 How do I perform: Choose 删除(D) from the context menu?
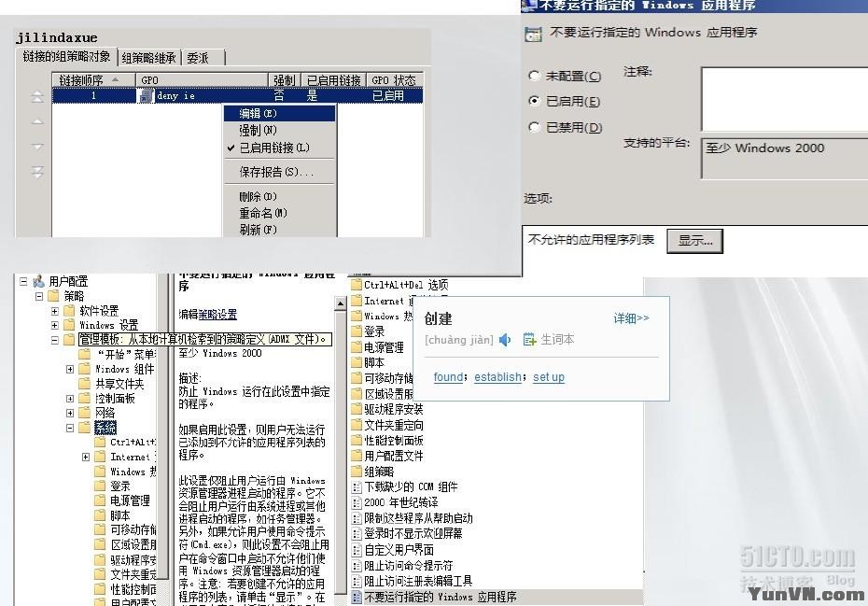280,197
